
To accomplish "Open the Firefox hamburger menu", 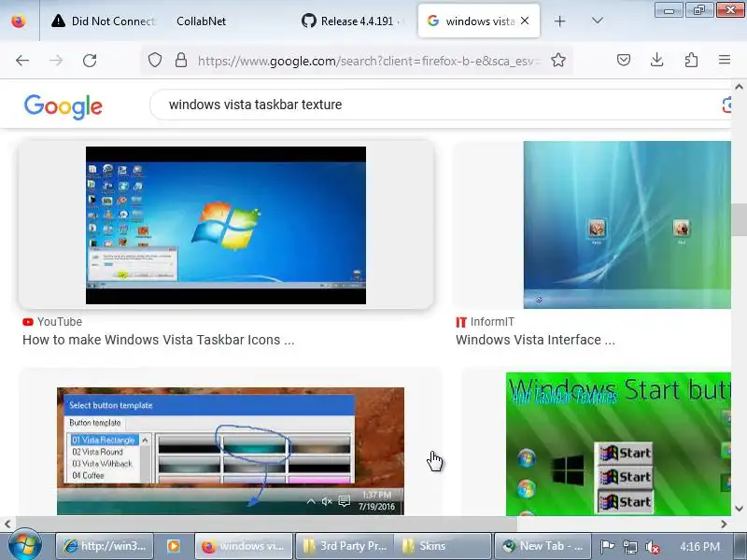I will pyautogui.click(x=725, y=60).
